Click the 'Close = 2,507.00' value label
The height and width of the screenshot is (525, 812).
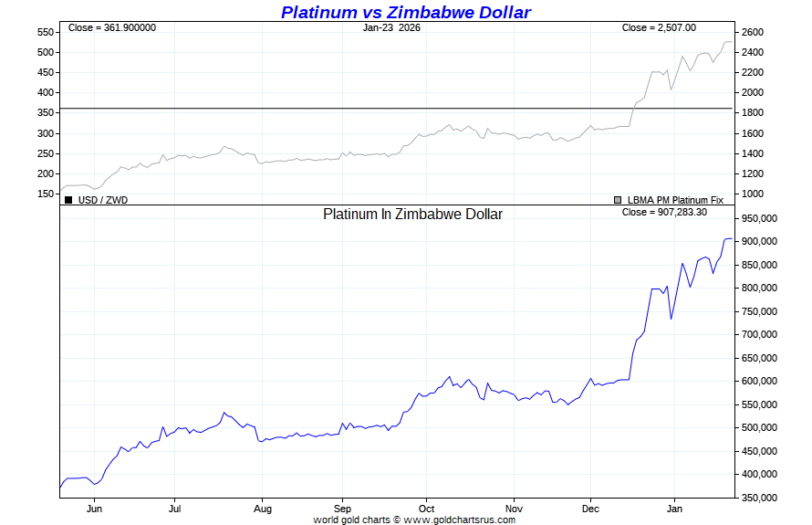point(659,27)
